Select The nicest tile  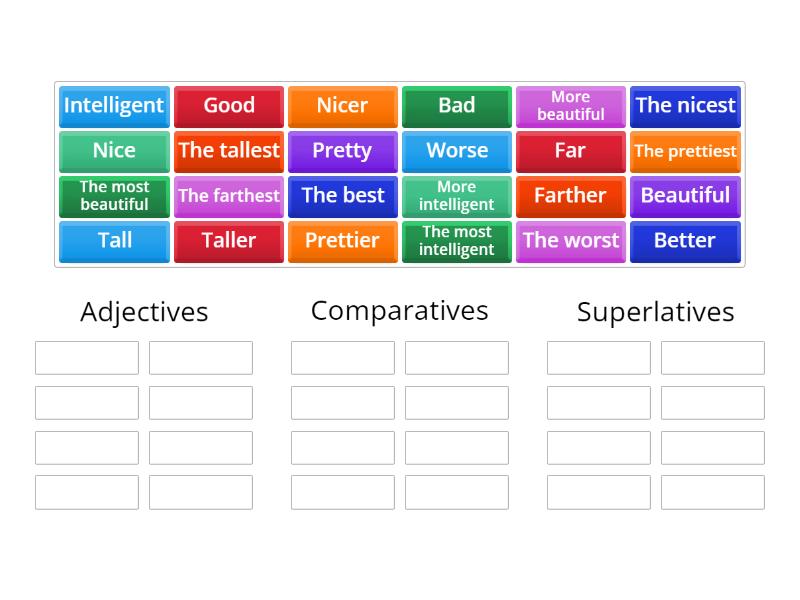(685, 106)
